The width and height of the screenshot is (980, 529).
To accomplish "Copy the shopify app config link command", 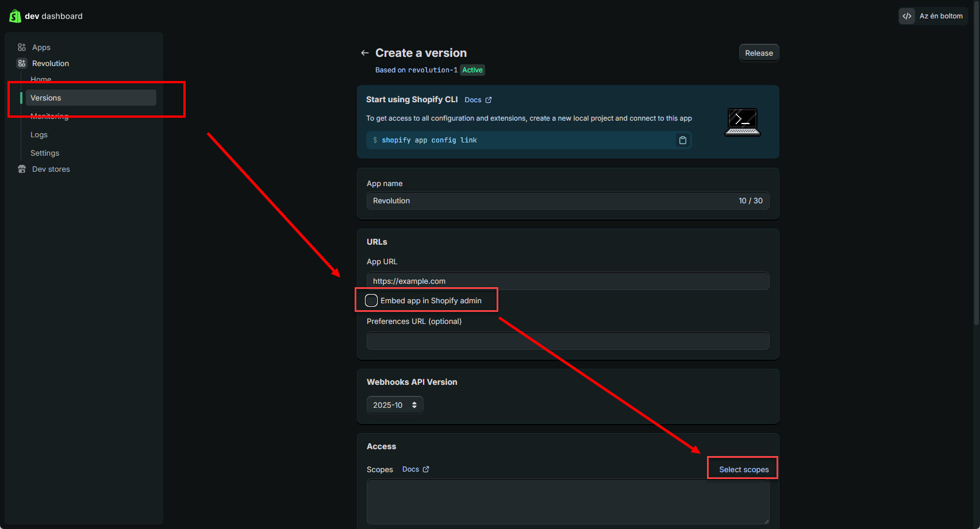I will click(x=682, y=140).
